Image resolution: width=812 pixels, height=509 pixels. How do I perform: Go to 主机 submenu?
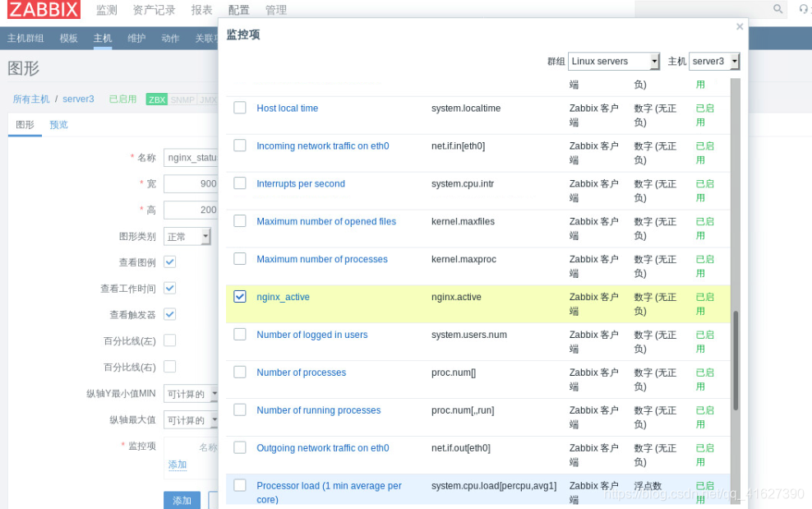tap(103, 39)
